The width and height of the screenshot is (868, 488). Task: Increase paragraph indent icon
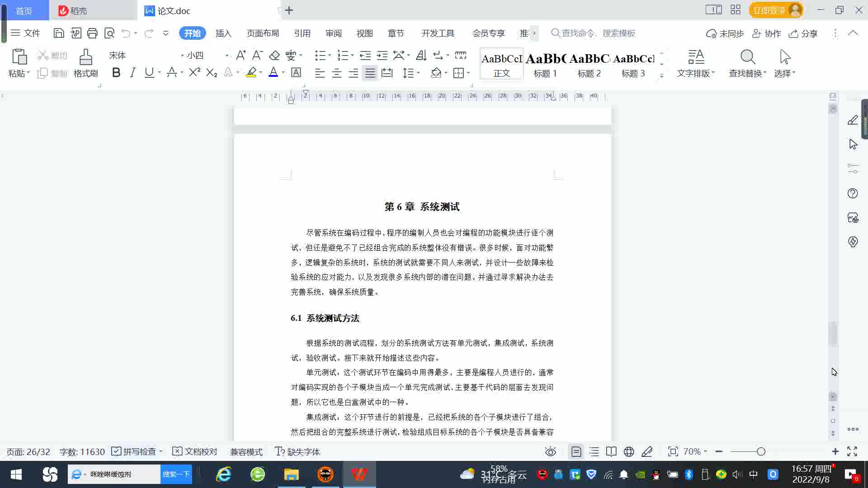(x=382, y=55)
